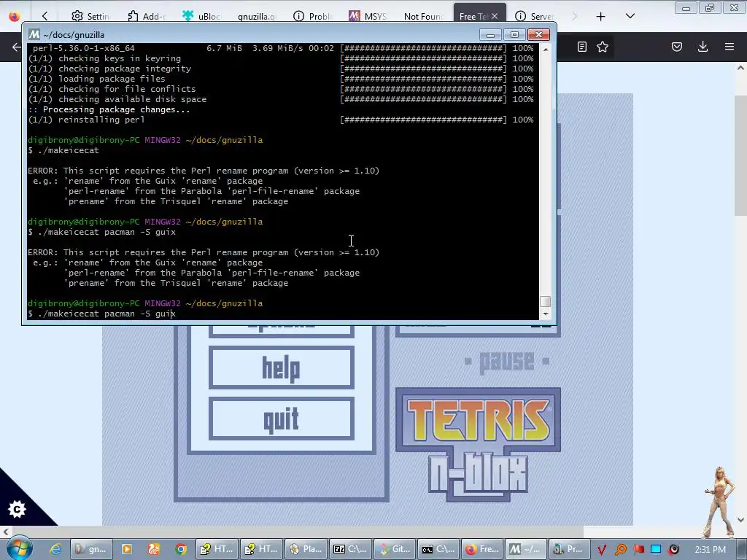Switch to the Firefox Fre... taskbar item
This screenshot has height=560, width=747.
click(483, 549)
